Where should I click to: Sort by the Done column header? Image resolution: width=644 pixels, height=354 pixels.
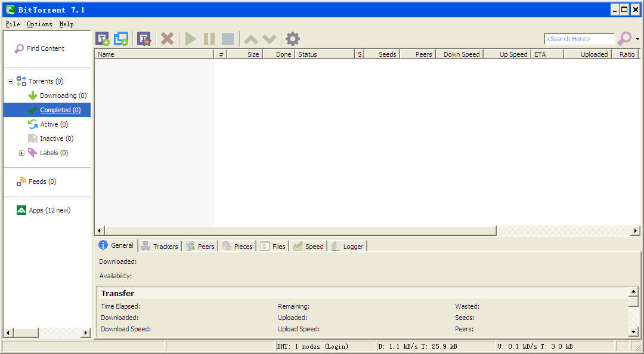[279, 54]
